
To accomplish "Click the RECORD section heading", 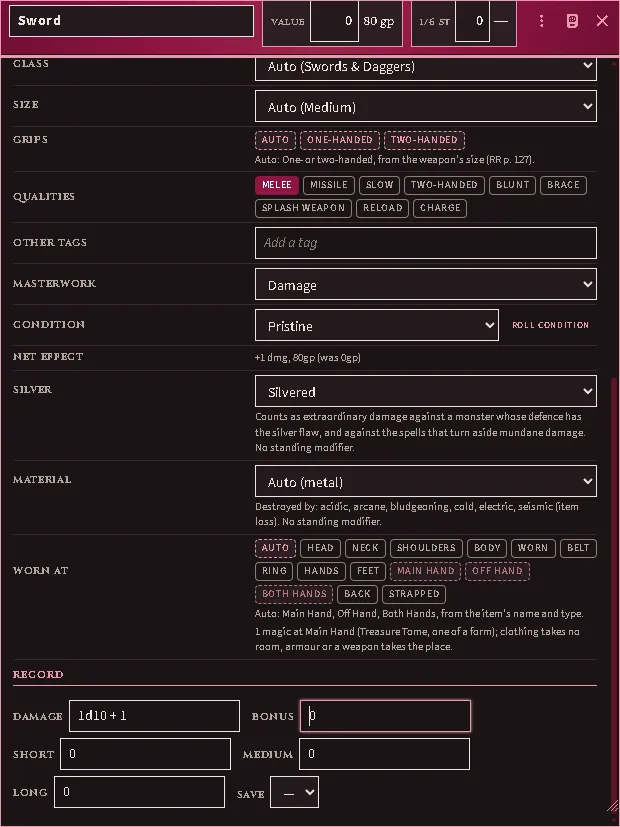I will pyautogui.click(x=38, y=675).
